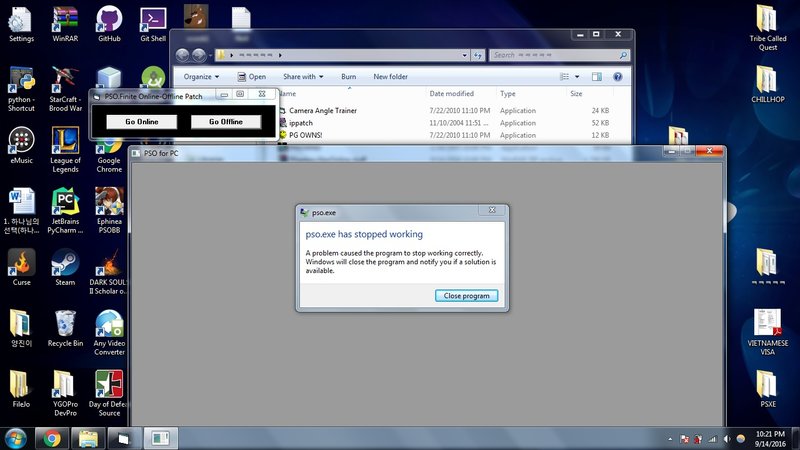Image resolution: width=800 pixels, height=450 pixels.
Task: Open the eMusic desktop icon
Action: click(x=21, y=145)
